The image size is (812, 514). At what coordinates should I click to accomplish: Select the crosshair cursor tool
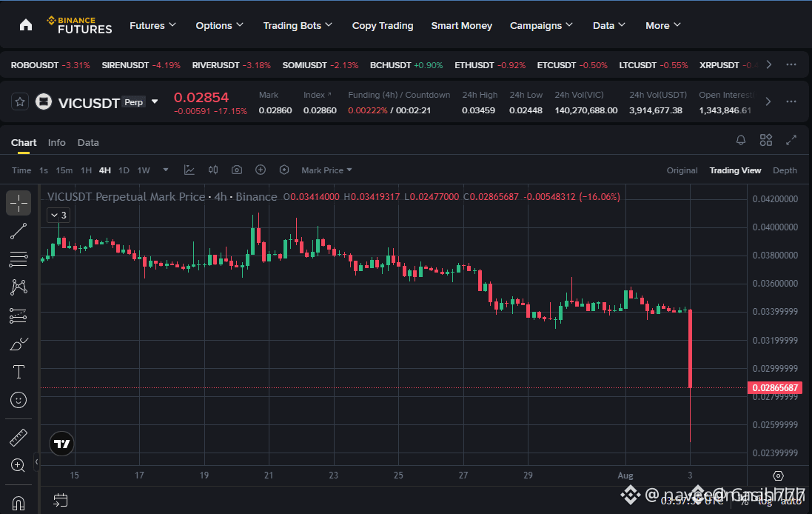point(19,203)
